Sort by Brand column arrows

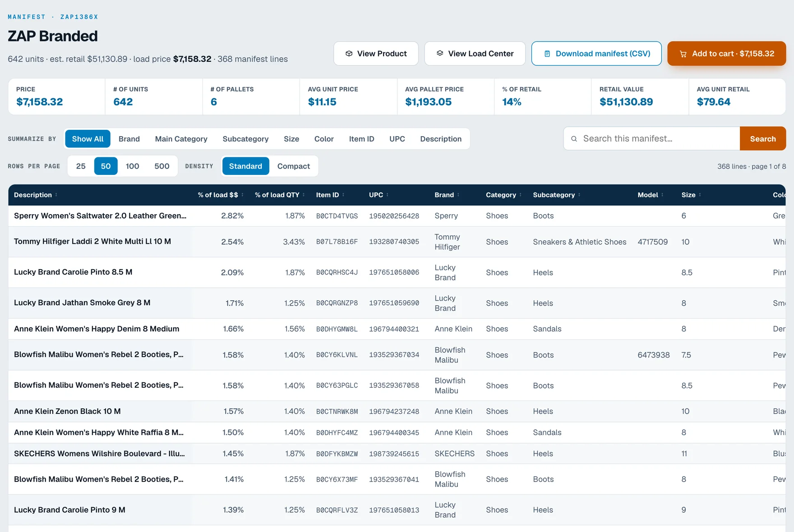click(x=458, y=195)
